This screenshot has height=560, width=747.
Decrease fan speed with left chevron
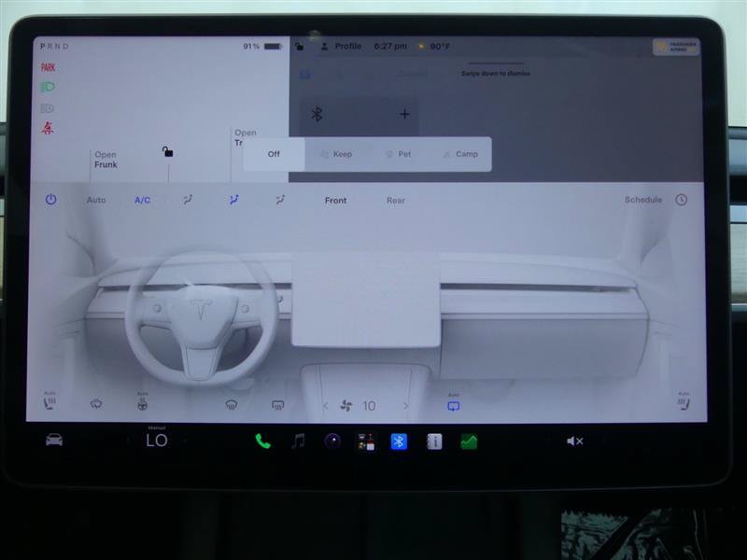325,406
